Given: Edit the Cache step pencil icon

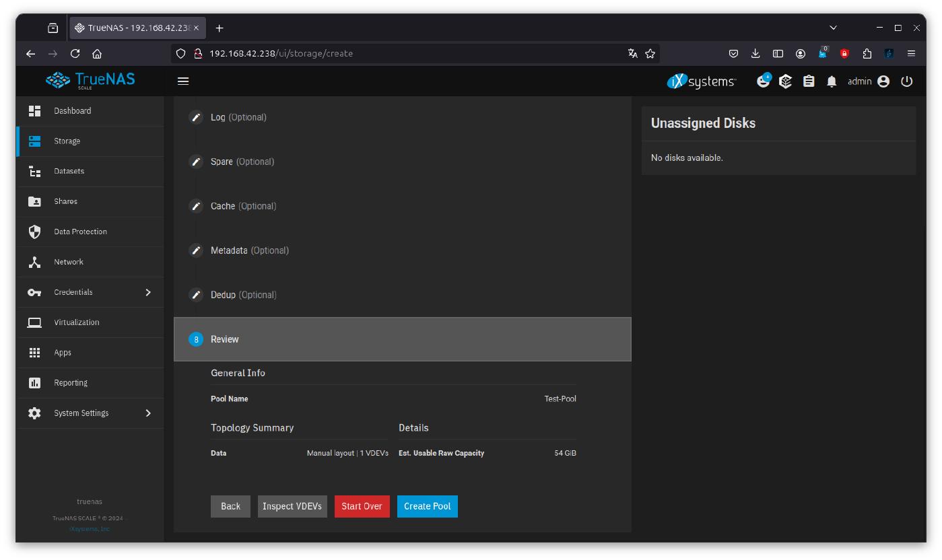Looking at the screenshot, I should [196, 206].
